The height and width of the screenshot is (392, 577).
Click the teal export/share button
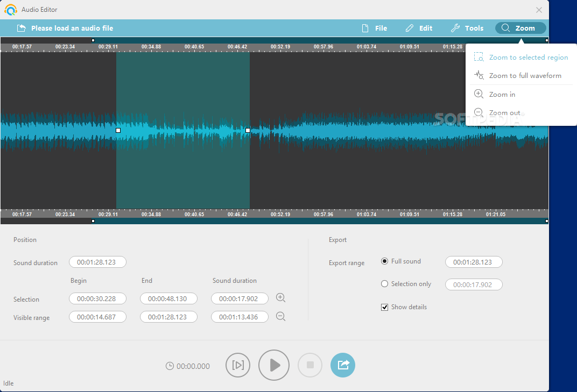(x=343, y=365)
